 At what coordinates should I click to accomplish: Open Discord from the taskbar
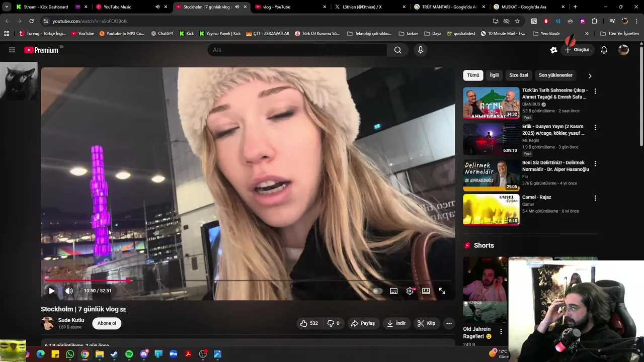click(x=144, y=354)
